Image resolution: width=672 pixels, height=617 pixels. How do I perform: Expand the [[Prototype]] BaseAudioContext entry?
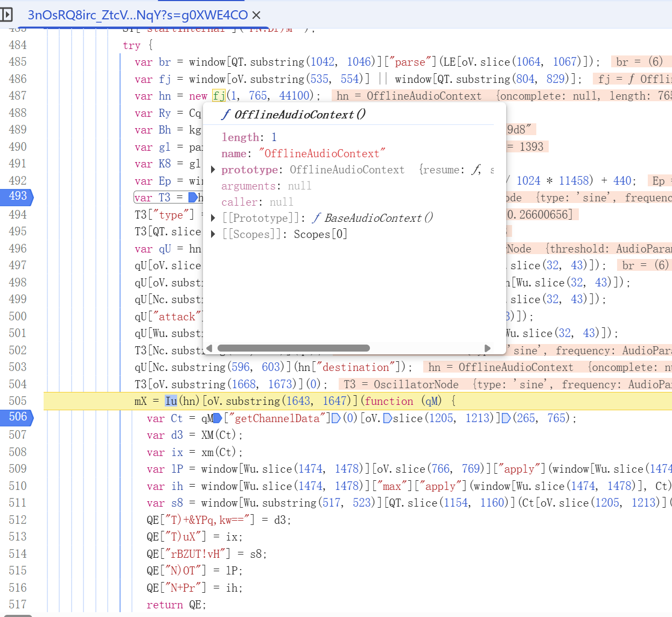click(213, 218)
